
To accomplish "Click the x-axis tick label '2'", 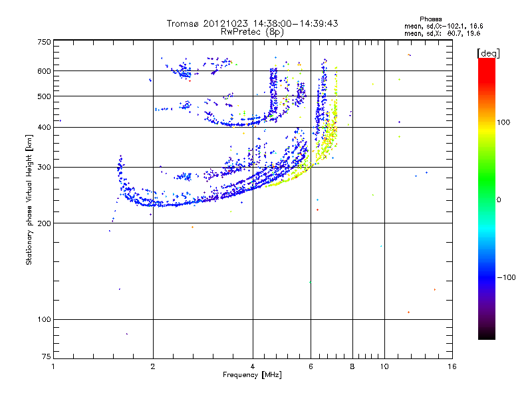I will coord(153,366).
